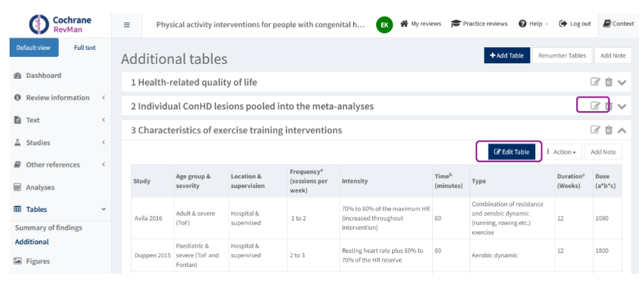Open Summary of findings link
Screen dimensions: 644x290
[49, 227]
